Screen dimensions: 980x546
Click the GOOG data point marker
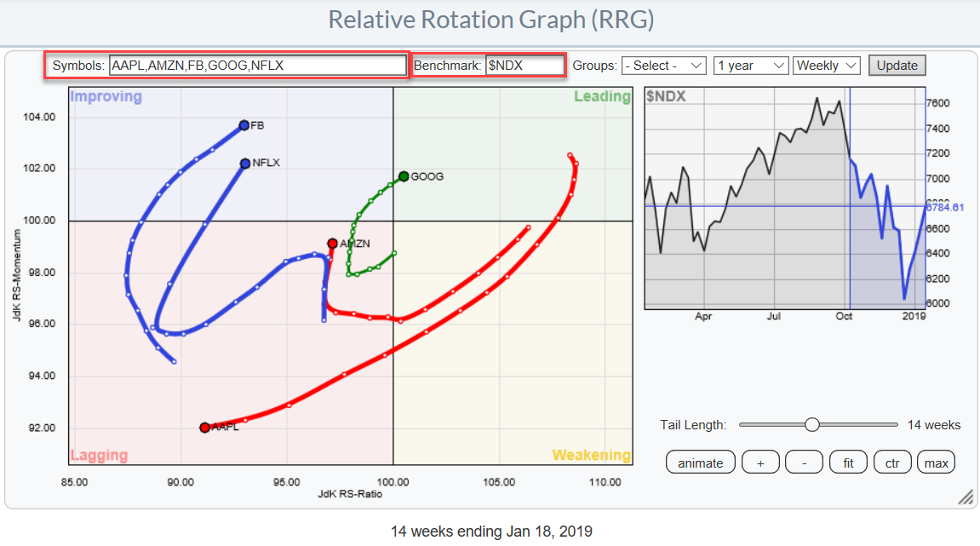404,176
